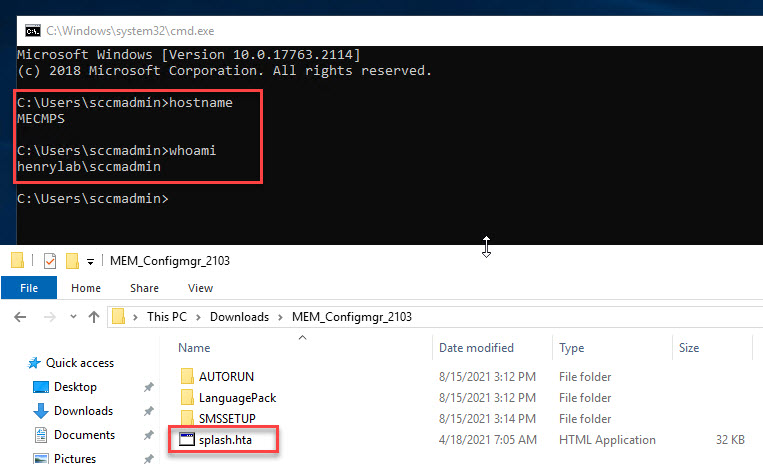
Task: Open the recent locations dropdown arrow
Action: [71, 318]
